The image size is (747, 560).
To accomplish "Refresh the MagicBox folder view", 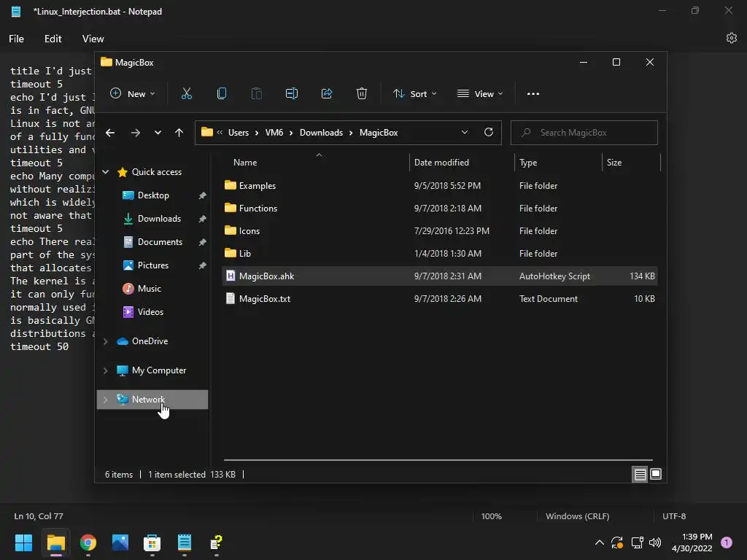I will pos(488,133).
